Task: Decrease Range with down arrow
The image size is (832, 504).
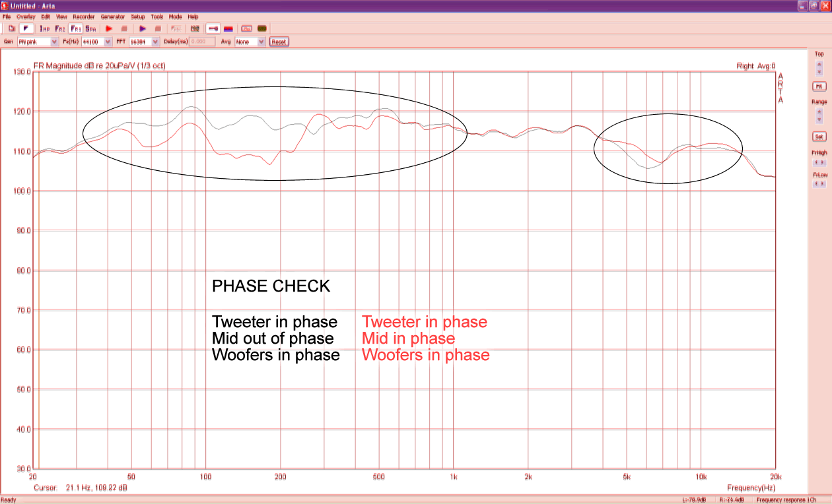Action: click(x=819, y=119)
